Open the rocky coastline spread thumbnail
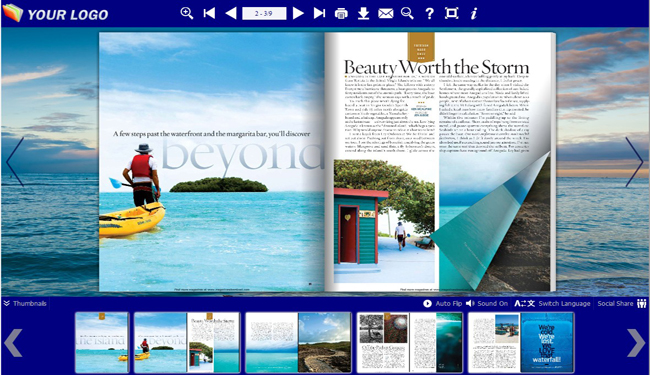The image size is (650, 375). point(298,343)
